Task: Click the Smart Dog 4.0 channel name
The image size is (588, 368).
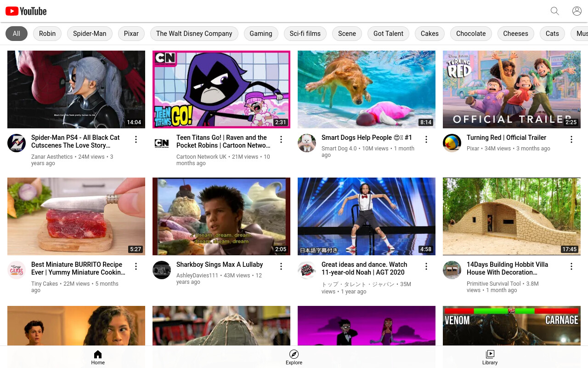Action: [x=339, y=149]
